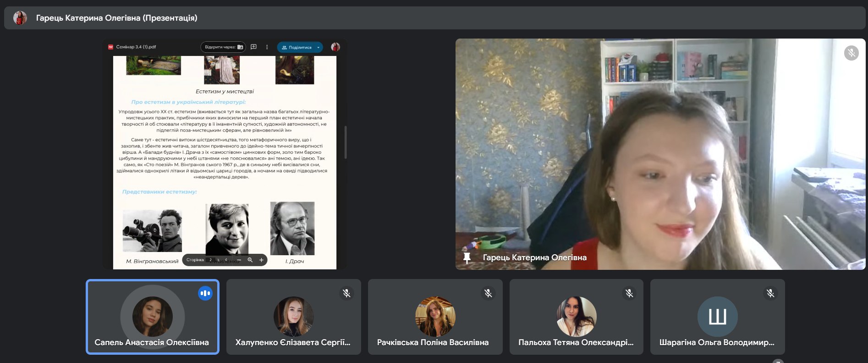This screenshot has width=868, height=363.
Task: Select 'Гарець Катерина Олегівна (Презентація)' title
Action: (x=116, y=18)
